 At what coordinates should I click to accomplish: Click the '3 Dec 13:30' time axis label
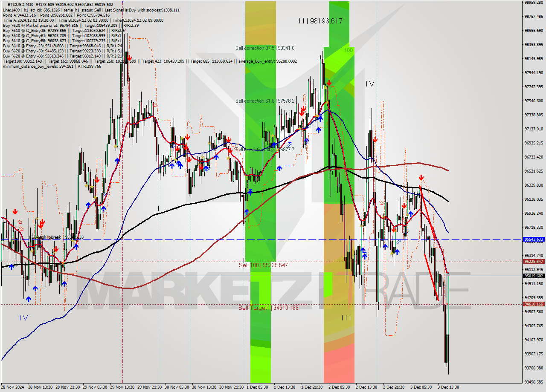[448, 387]
